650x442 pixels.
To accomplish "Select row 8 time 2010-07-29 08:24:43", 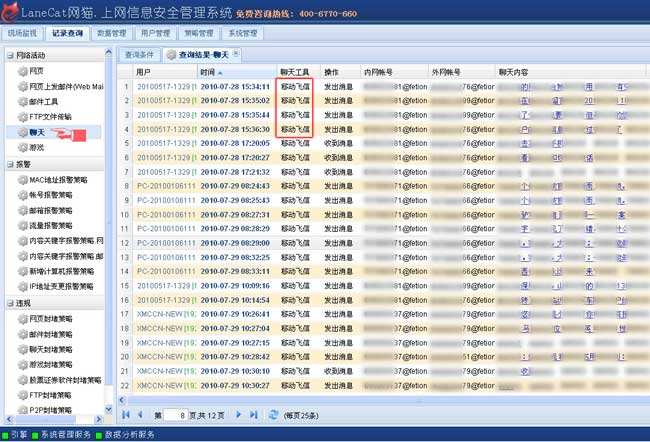I will point(235,186).
